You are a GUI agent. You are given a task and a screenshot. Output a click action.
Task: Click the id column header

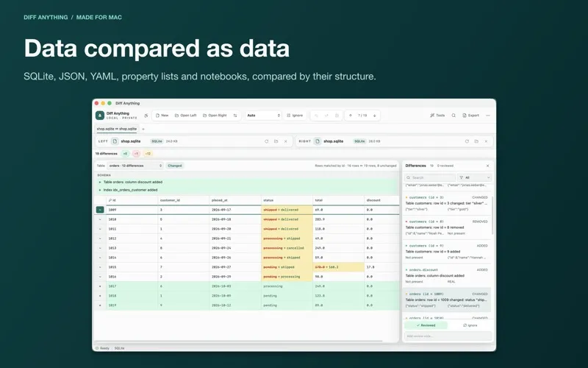[x=132, y=200]
